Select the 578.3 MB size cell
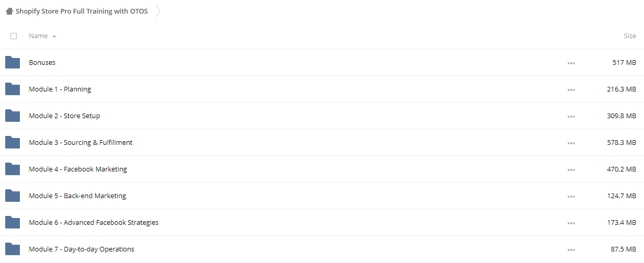The height and width of the screenshot is (263, 644). pos(622,142)
